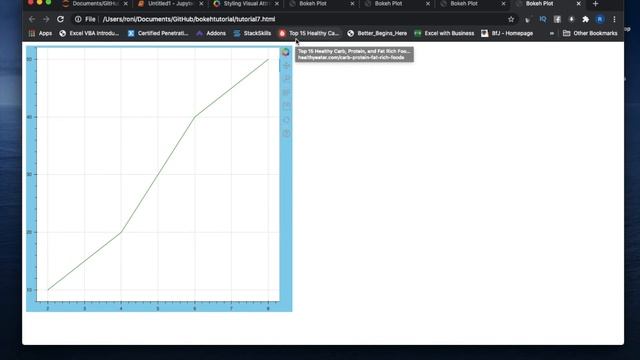Image resolution: width=640 pixels, height=360 pixels.
Task: Close the Untitled1 - Jupyter tab
Action: (201, 4)
